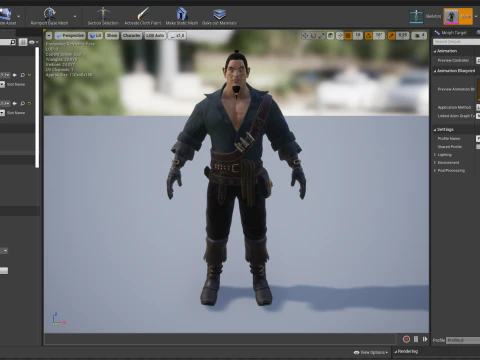Click the Bake out Materials icon
The height and width of the screenshot is (360, 480).
coord(219,14)
